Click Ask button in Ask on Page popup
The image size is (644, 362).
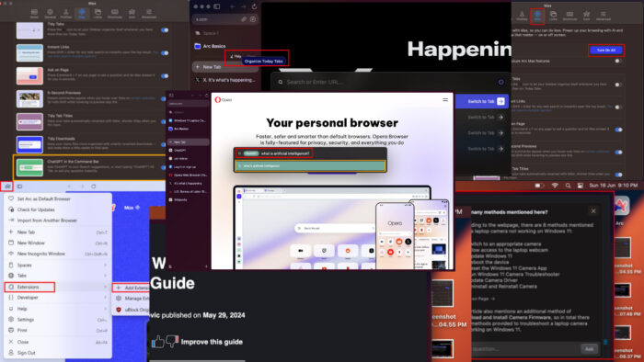[x=589, y=349]
